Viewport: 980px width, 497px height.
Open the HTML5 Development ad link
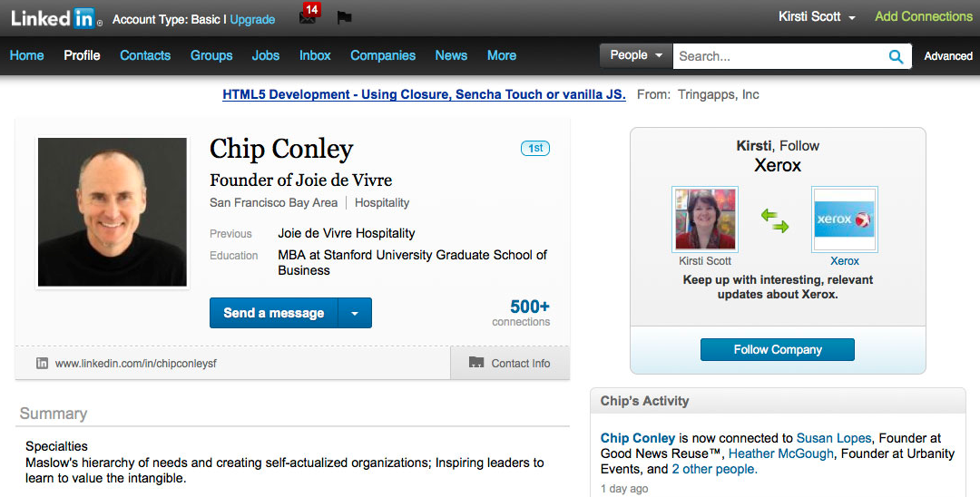[424, 94]
